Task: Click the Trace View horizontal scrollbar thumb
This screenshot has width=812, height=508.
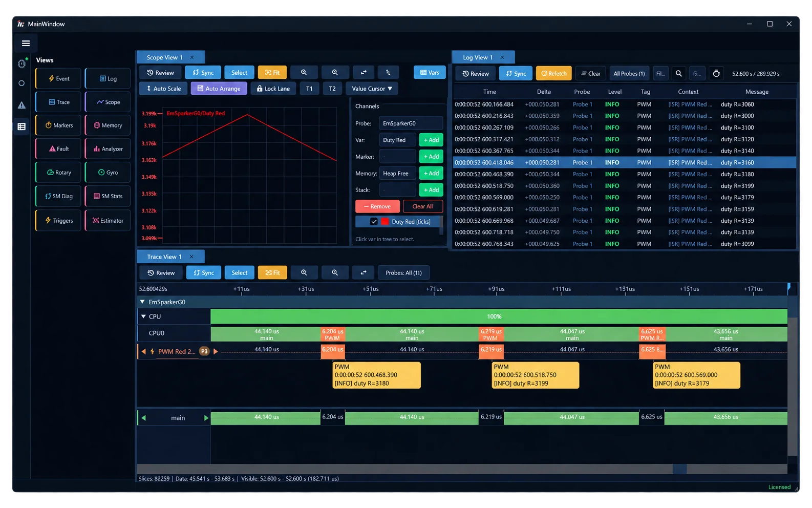Action: point(679,469)
